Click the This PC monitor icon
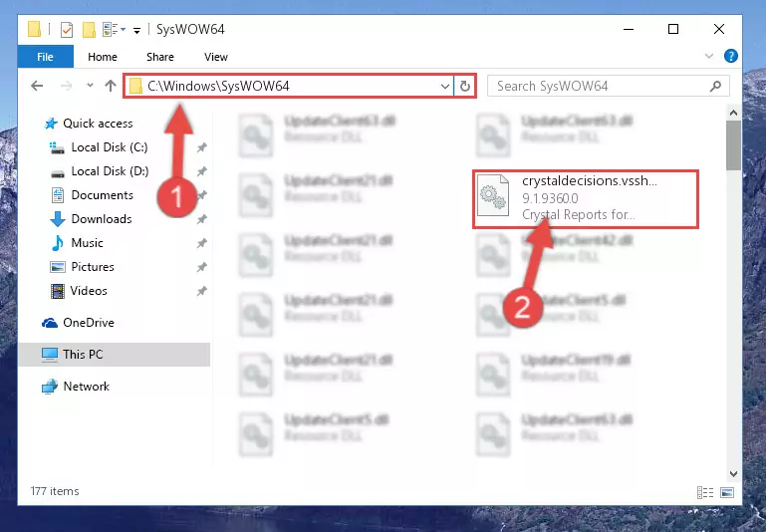The image size is (766, 532). click(50, 355)
